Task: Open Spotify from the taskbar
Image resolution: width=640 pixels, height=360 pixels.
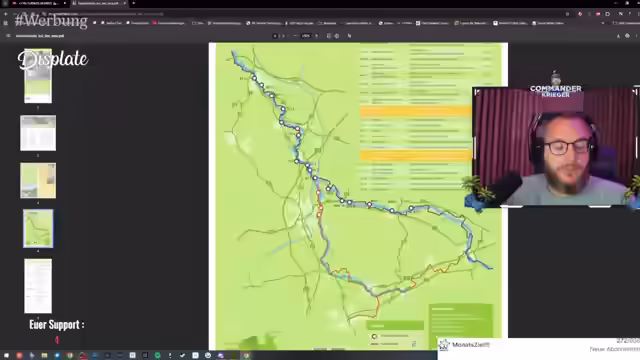Action: coord(158,356)
